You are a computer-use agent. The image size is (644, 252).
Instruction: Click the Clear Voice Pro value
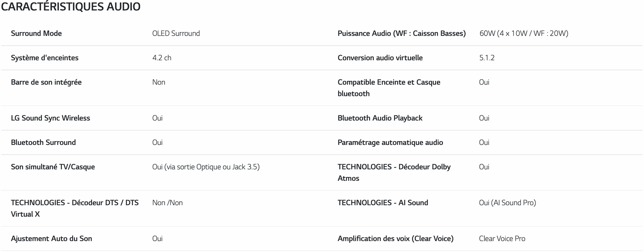pos(502,239)
